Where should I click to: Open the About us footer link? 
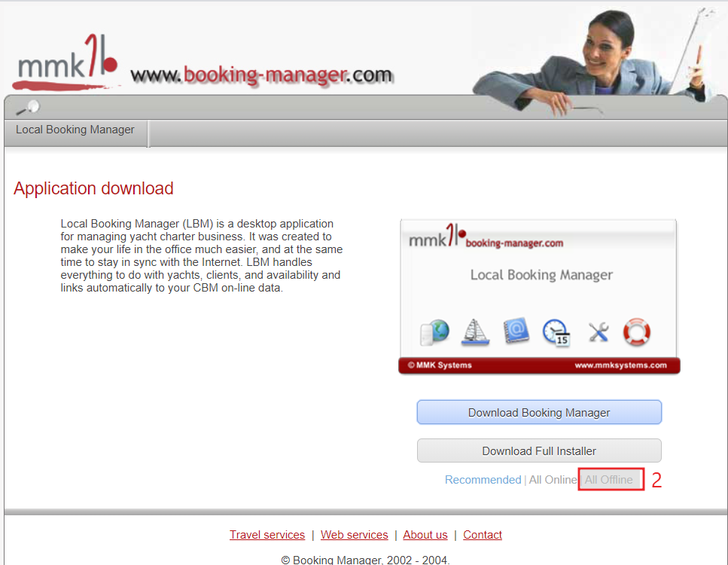425,535
